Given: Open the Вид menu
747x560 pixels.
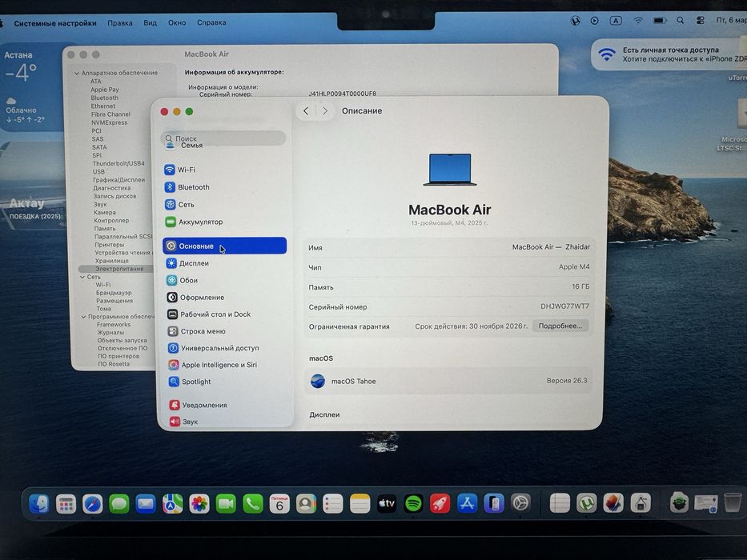Looking at the screenshot, I should (150, 22).
